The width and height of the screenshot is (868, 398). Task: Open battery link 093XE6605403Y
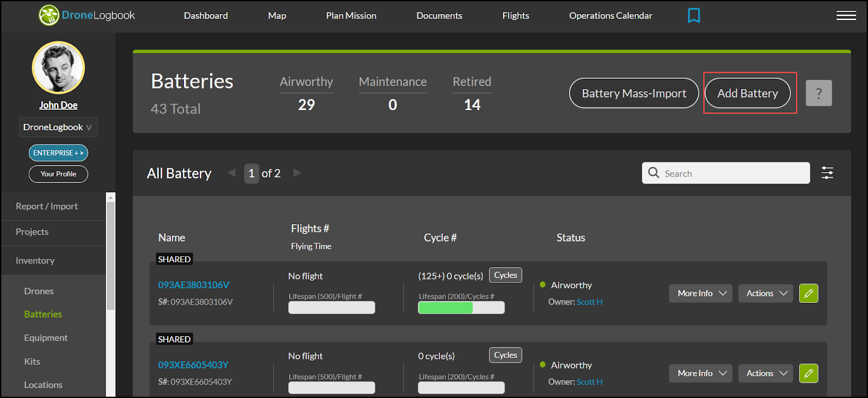(x=193, y=365)
